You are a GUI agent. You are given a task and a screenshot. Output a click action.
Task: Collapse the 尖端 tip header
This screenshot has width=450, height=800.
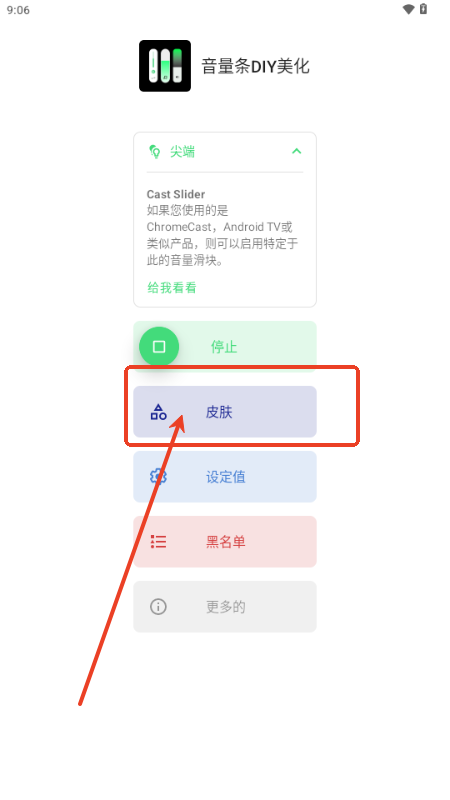tap(225, 152)
